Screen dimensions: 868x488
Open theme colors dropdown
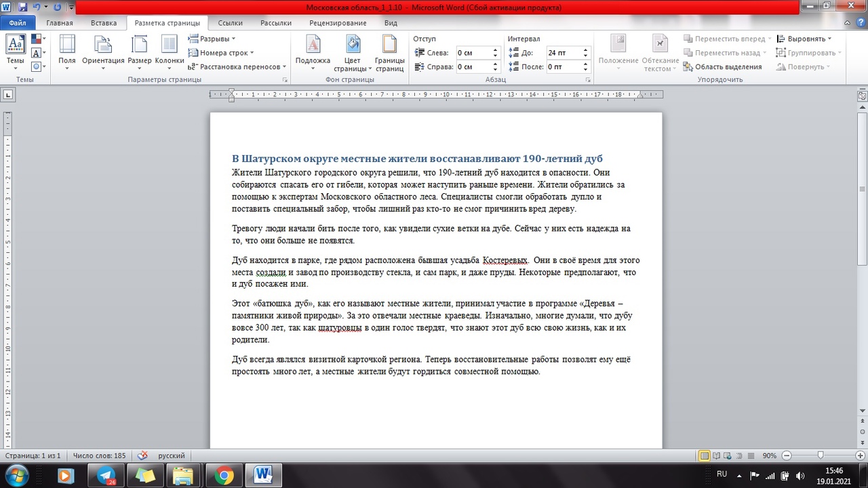pos(39,39)
